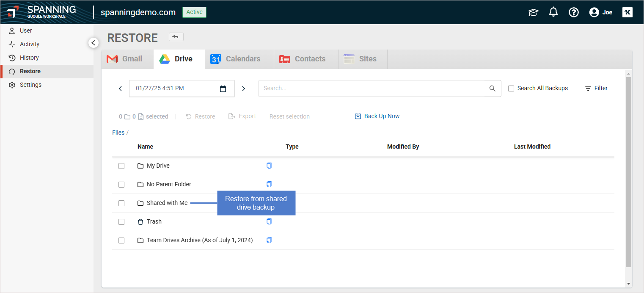The height and width of the screenshot is (293, 644).
Task: Switch to the Sites tab
Action: (x=363, y=59)
